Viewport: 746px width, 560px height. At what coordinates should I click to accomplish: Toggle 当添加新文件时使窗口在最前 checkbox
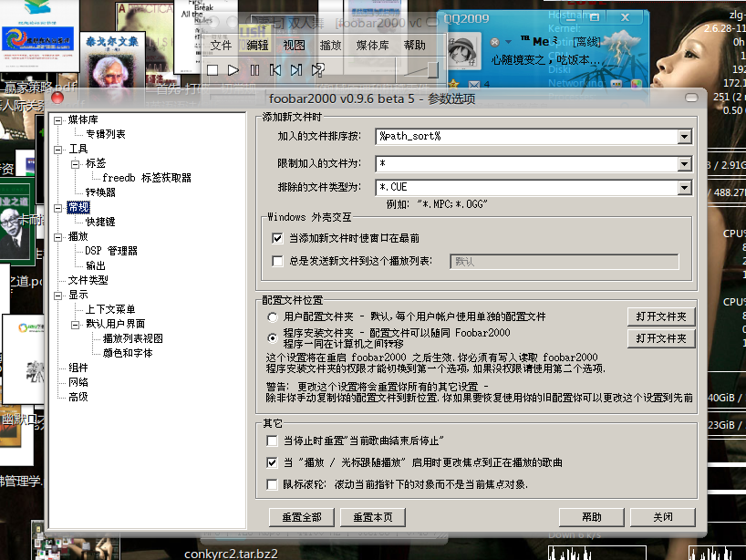(277, 238)
